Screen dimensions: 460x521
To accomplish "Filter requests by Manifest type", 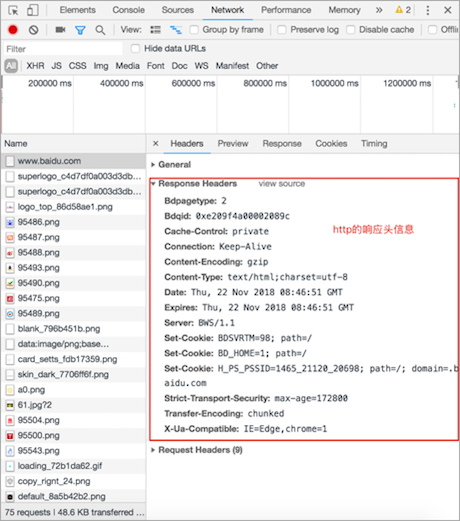I will pos(232,66).
